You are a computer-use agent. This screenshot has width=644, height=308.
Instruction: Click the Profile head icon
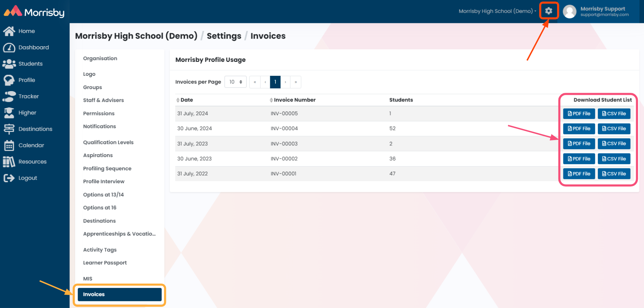(x=9, y=80)
